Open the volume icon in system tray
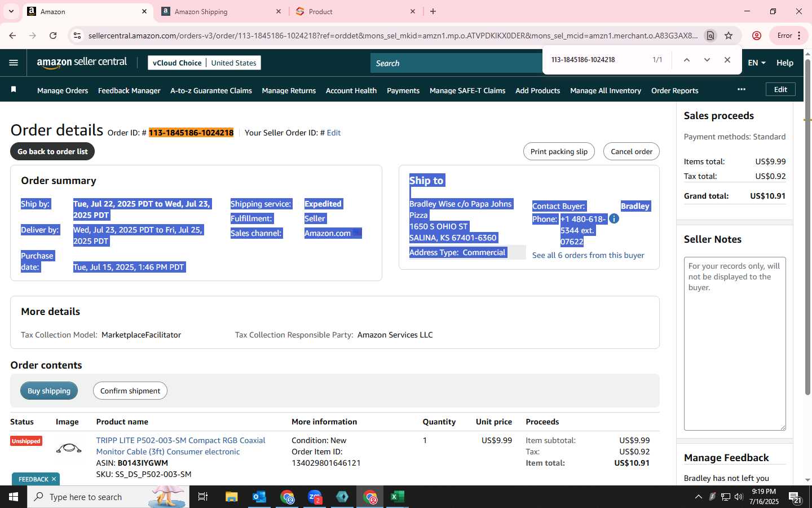812x508 pixels. (739, 497)
